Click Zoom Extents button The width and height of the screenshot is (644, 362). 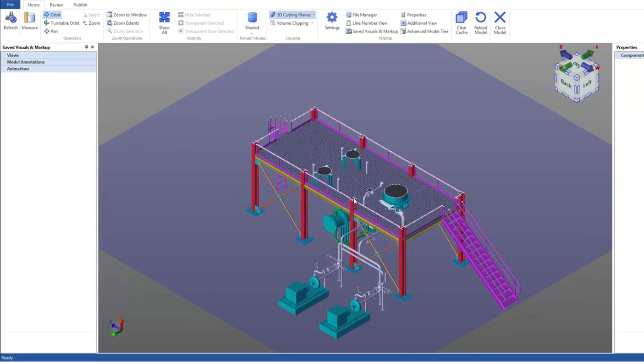click(x=123, y=23)
